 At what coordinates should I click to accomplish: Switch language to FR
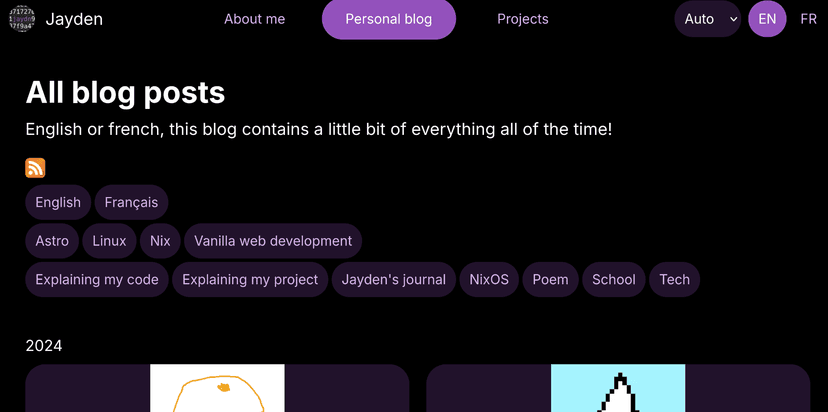[x=808, y=19]
